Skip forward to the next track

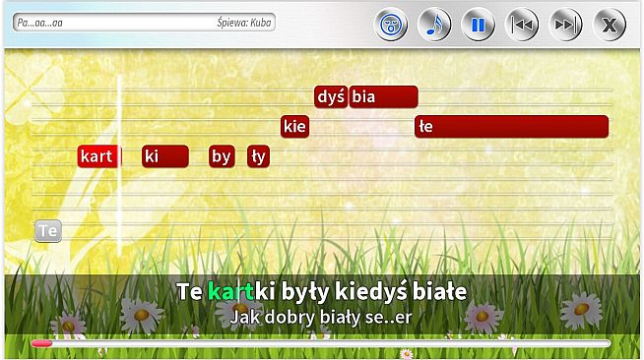[565, 25]
